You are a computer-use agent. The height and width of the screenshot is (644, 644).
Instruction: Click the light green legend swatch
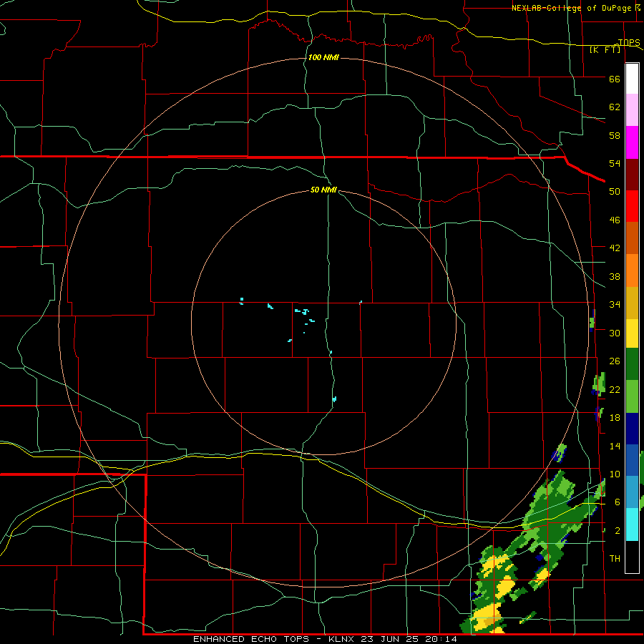[632, 396]
